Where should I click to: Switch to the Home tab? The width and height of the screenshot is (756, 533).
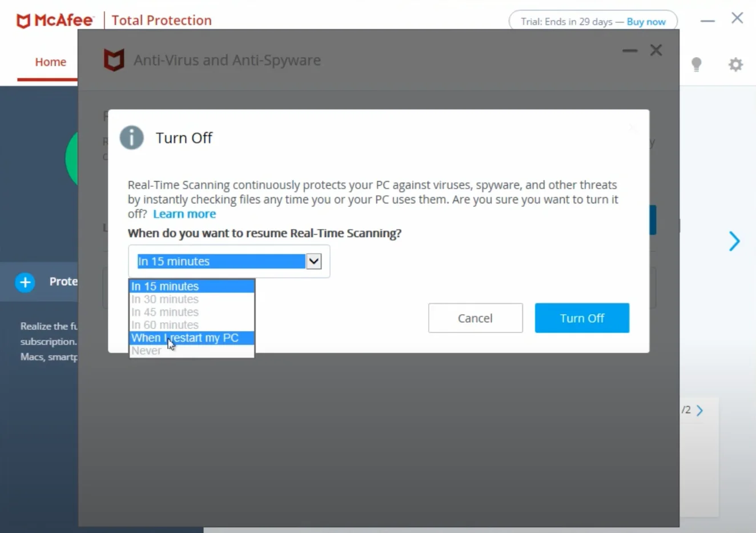click(x=50, y=62)
